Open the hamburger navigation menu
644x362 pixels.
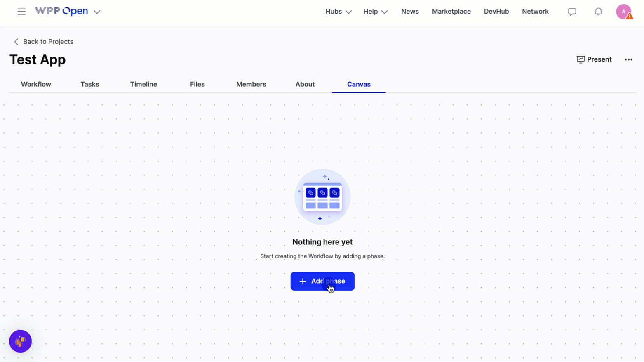[x=21, y=12]
